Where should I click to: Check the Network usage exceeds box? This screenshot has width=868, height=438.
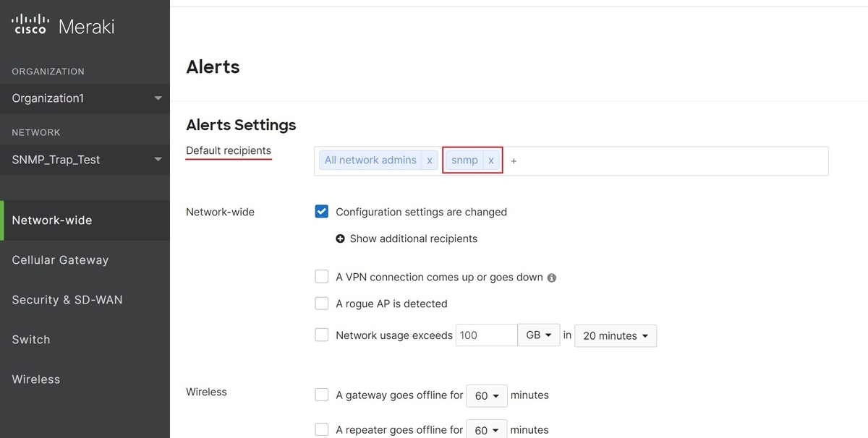point(322,335)
